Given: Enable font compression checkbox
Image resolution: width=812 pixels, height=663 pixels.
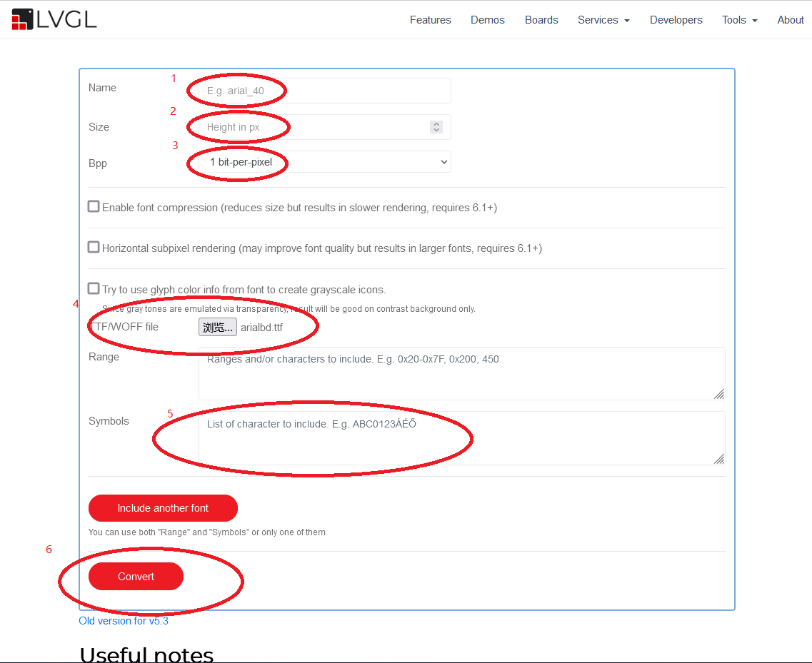Looking at the screenshot, I should tap(94, 206).
